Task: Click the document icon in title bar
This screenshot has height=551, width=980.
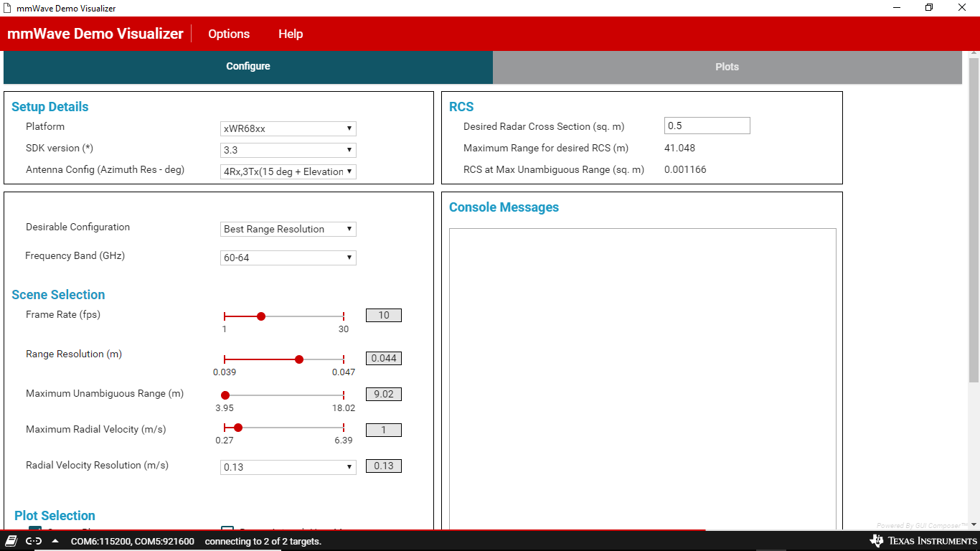Action: [x=8, y=8]
